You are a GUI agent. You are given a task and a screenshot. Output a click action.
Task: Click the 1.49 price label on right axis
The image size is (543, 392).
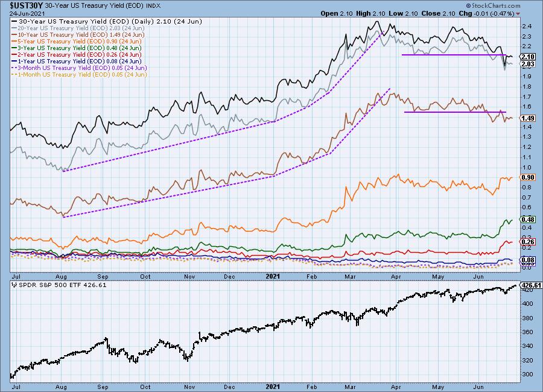point(528,118)
